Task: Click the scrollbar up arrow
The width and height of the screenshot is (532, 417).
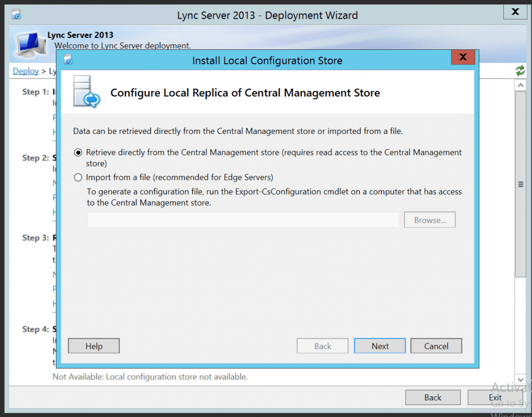Action: coord(521,85)
